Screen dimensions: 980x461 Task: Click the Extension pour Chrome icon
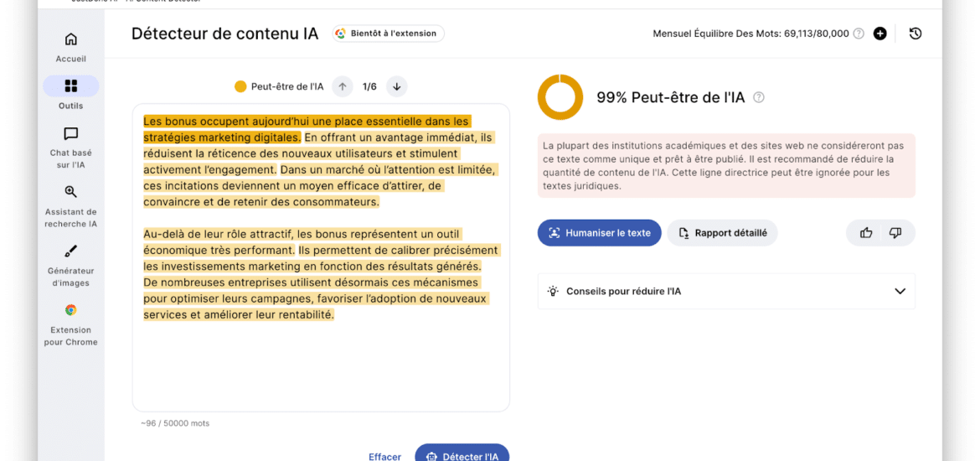point(71,310)
